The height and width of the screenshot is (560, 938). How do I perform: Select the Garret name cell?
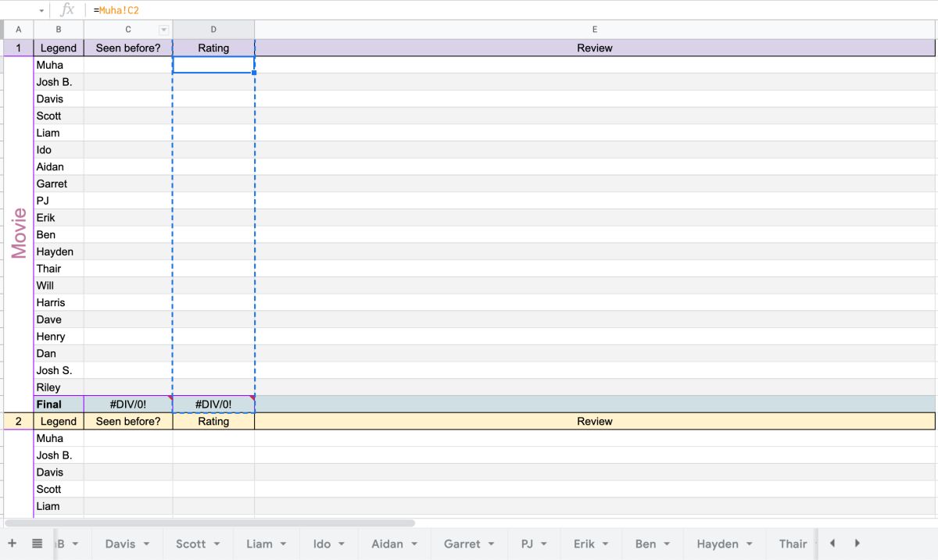point(59,184)
